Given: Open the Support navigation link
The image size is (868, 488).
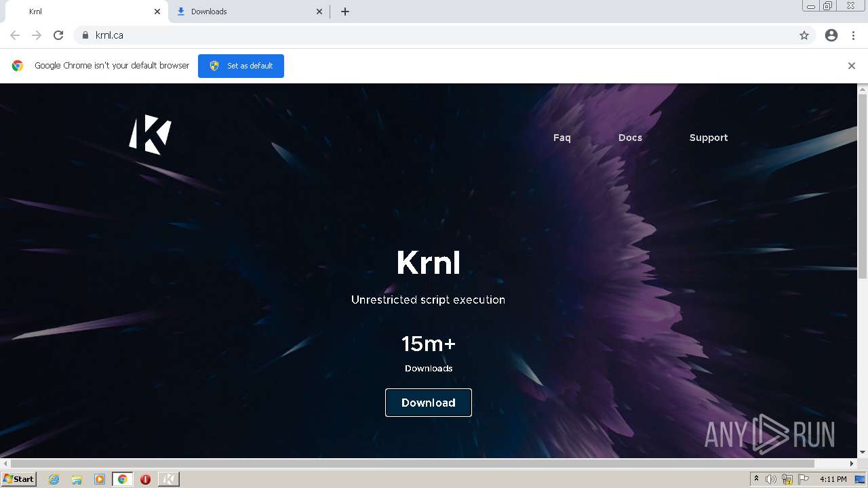Looking at the screenshot, I should pos(709,138).
